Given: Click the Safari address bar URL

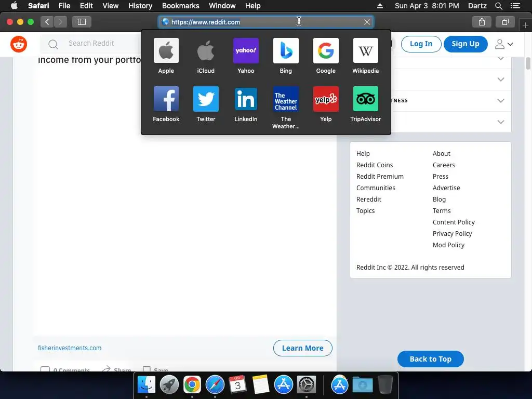Looking at the screenshot, I should click(x=206, y=22).
